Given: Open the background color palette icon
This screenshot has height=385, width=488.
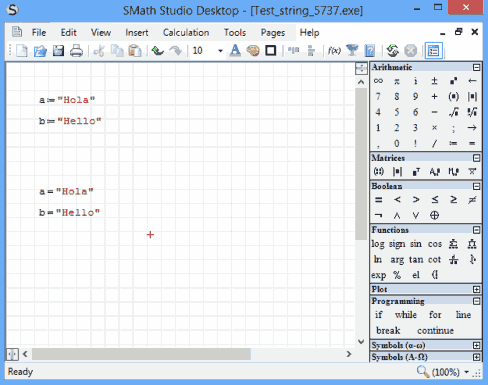Looking at the screenshot, I should point(253,51).
